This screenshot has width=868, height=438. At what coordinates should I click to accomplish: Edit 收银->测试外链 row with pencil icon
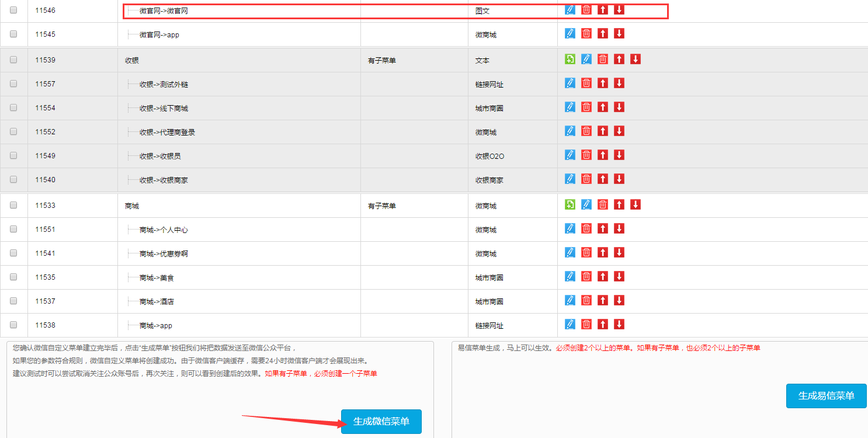(x=570, y=83)
